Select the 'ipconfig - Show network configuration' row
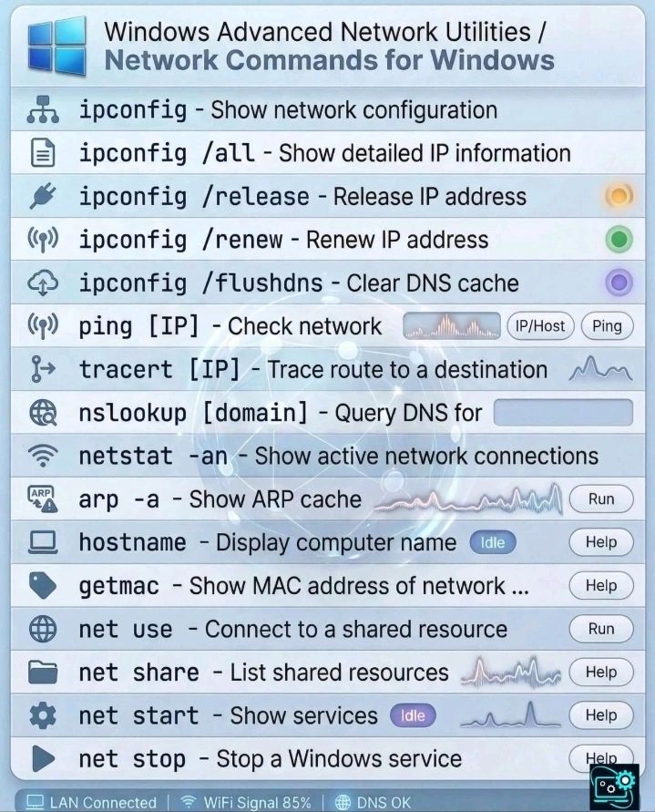 [x=327, y=109]
